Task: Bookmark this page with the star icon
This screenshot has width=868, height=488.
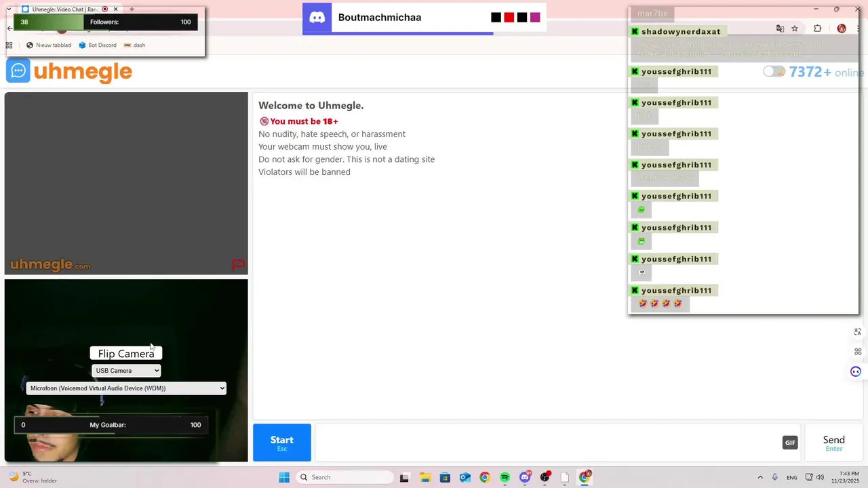Action: click(795, 28)
